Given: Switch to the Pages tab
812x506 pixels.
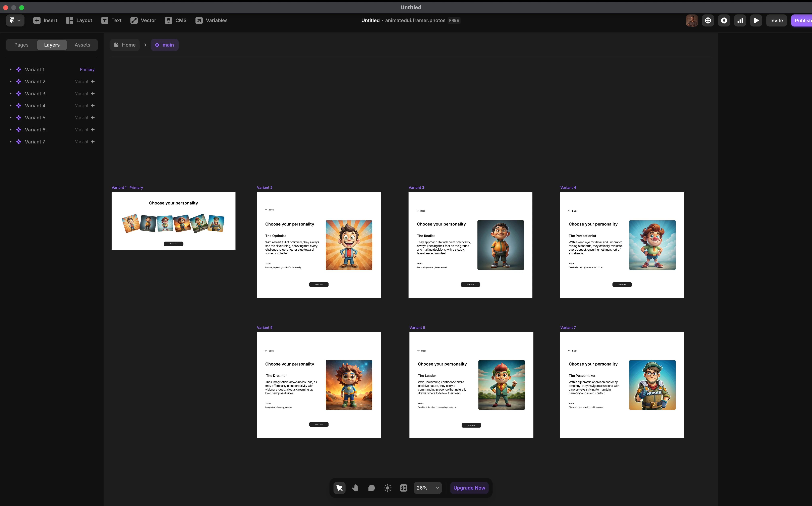Looking at the screenshot, I should tap(21, 45).
